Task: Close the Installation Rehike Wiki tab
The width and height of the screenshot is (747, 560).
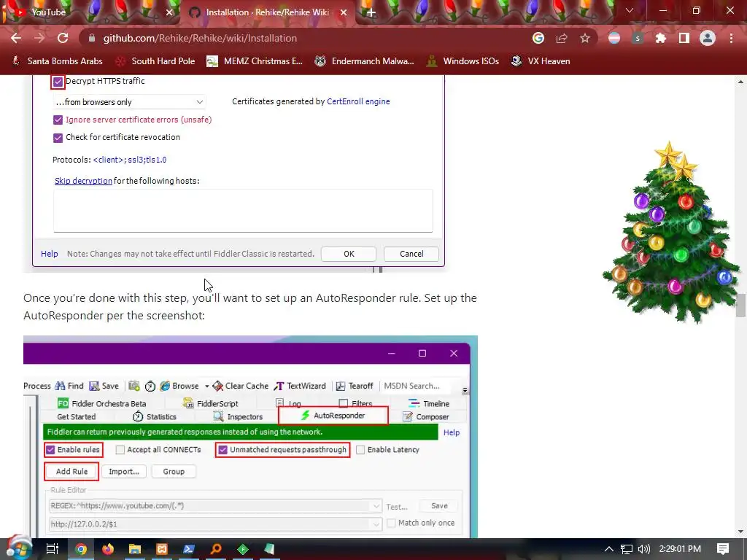Action: coord(343,13)
